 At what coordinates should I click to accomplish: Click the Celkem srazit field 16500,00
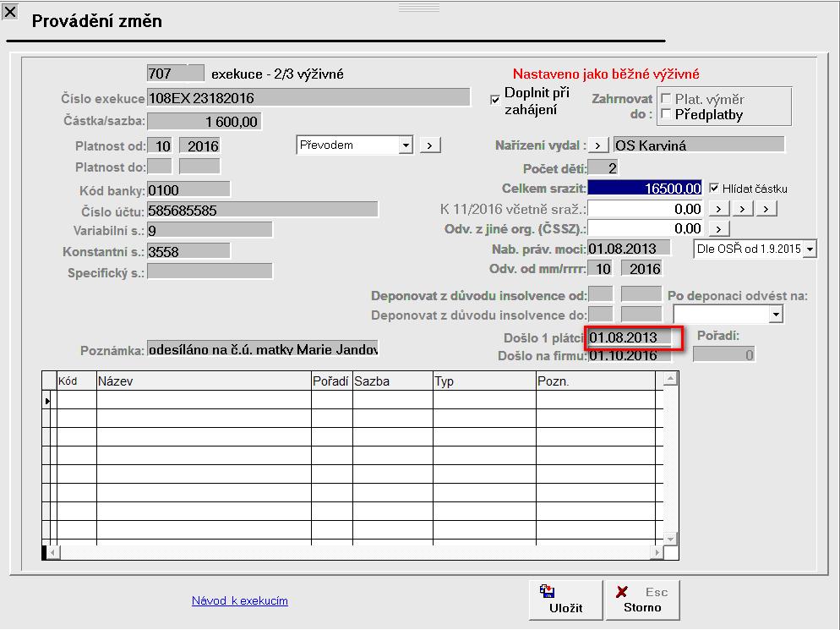pyautogui.click(x=645, y=189)
